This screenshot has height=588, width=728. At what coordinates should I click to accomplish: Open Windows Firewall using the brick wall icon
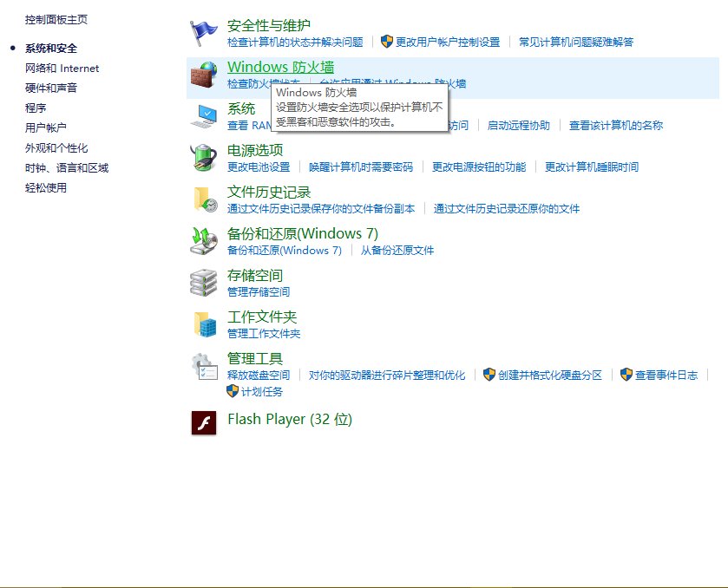[x=204, y=74]
